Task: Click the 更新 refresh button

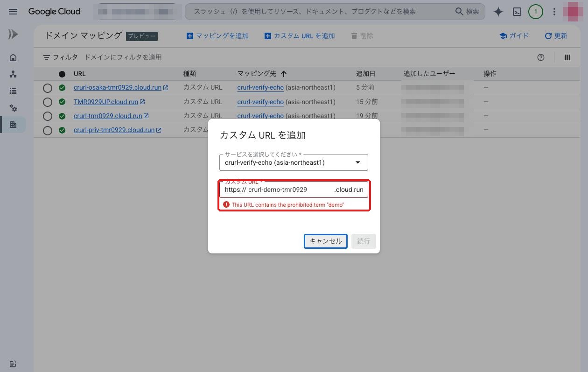Action: click(x=556, y=36)
